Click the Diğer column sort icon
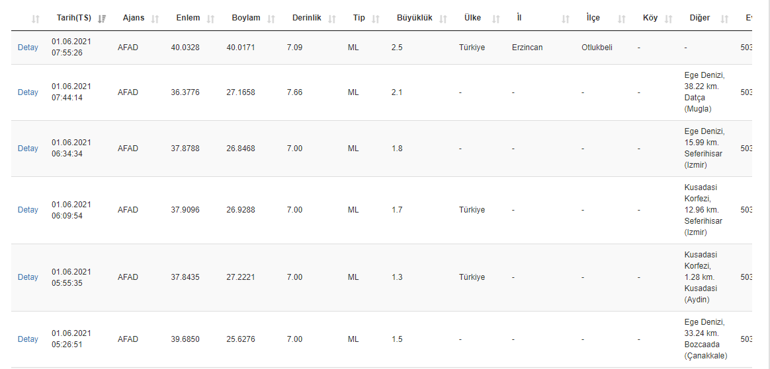Viewport: 770px width, 369px height. (x=724, y=19)
